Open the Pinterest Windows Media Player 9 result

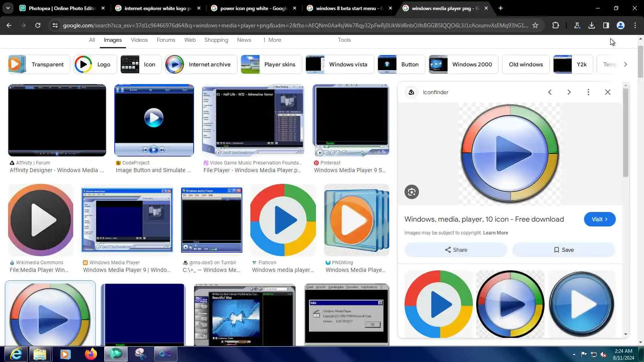click(x=351, y=120)
